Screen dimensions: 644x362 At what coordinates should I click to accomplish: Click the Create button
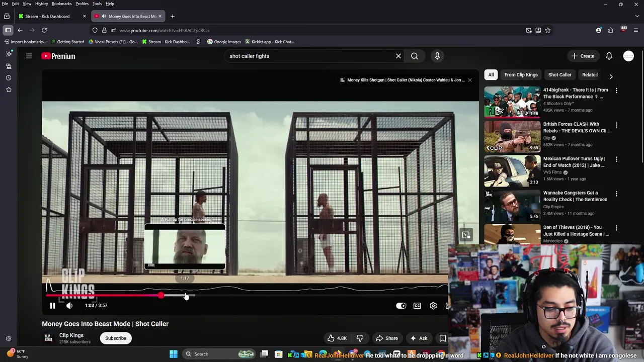click(583, 56)
